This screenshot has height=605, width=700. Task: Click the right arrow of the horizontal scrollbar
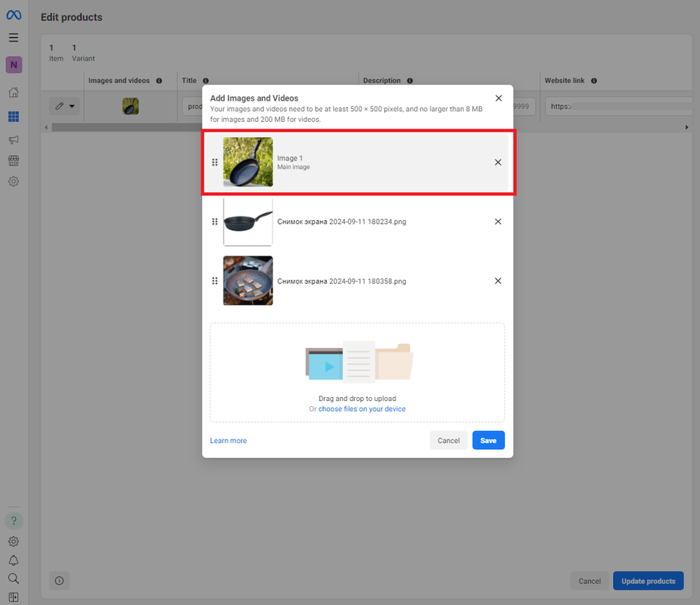pyautogui.click(x=686, y=128)
